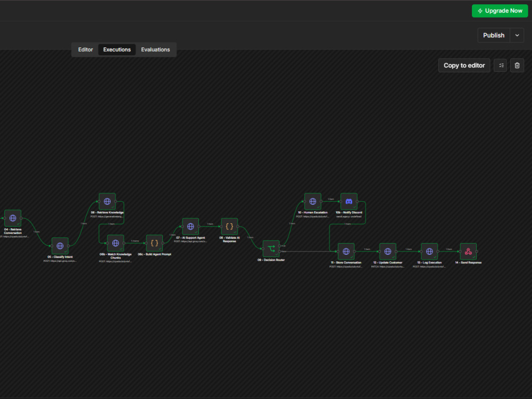This screenshot has width=532, height=399.
Task: Open the 10 - Human Escalation node
Action: (313, 202)
